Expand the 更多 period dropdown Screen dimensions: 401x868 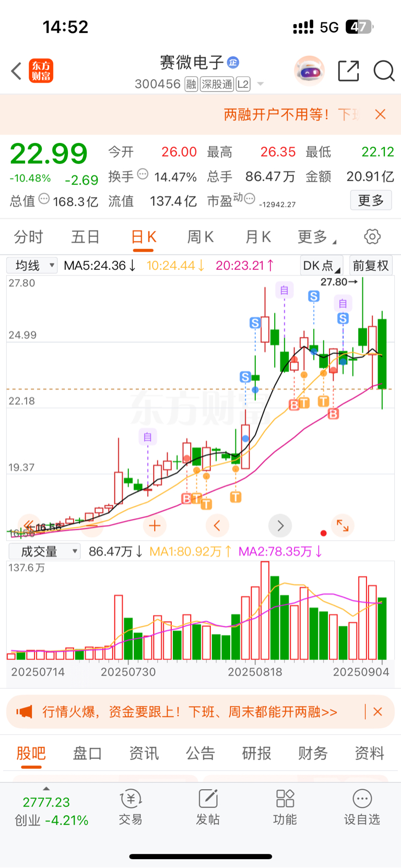316,237
